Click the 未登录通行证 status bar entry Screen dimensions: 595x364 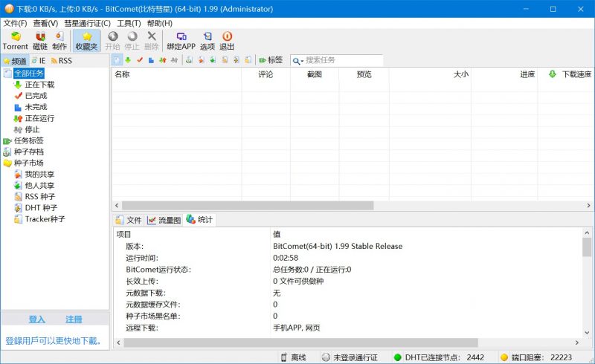[350, 357]
